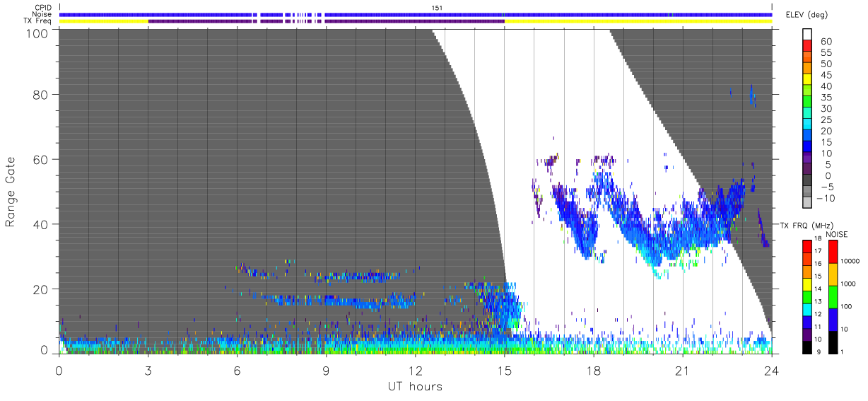Click the 'Range Gate' axis title
This screenshot has width=868, height=401.
(11, 192)
